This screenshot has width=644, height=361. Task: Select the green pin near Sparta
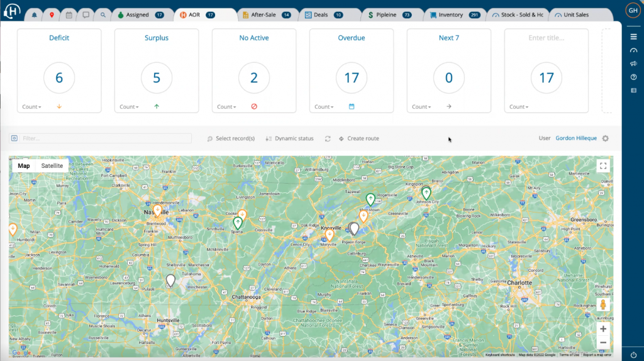tap(237, 223)
